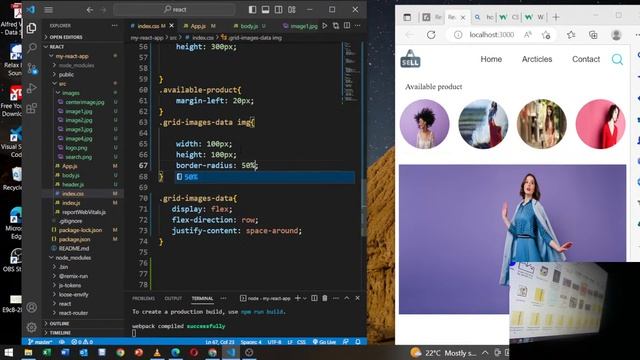This screenshot has width=640, height=360.
Task: Open package.json in the file tree
Action: click(x=74, y=239)
